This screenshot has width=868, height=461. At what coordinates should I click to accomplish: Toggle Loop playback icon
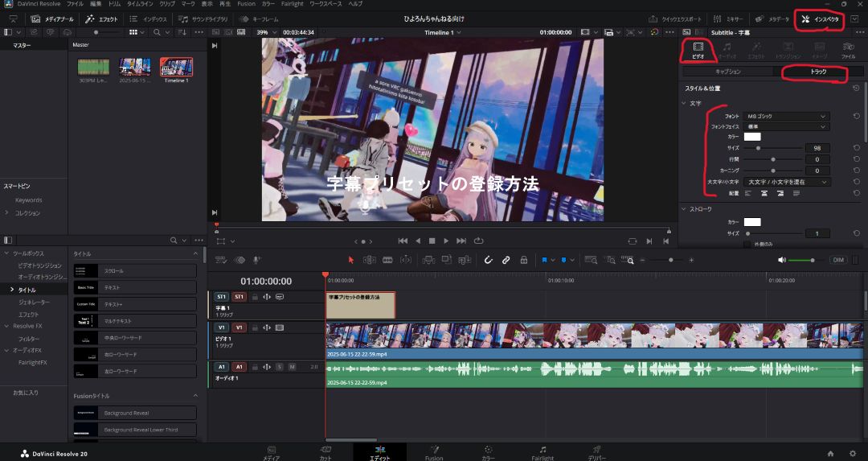[x=479, y=241]
